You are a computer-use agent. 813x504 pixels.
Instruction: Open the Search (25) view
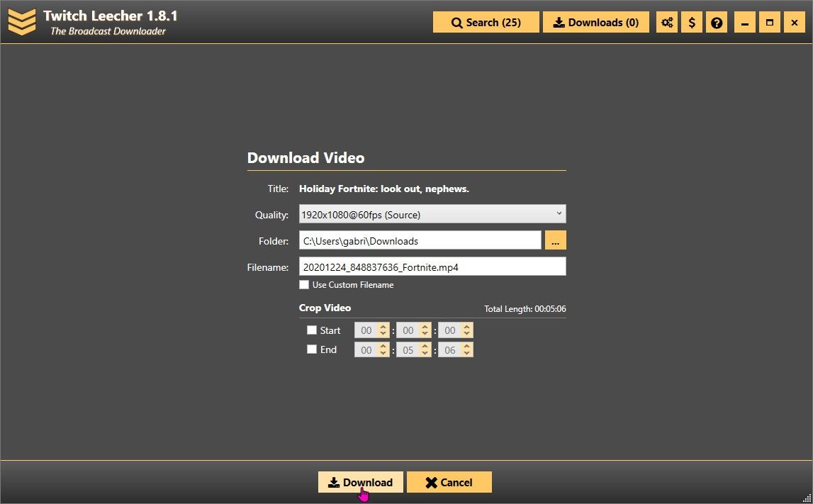coord(486,23)
